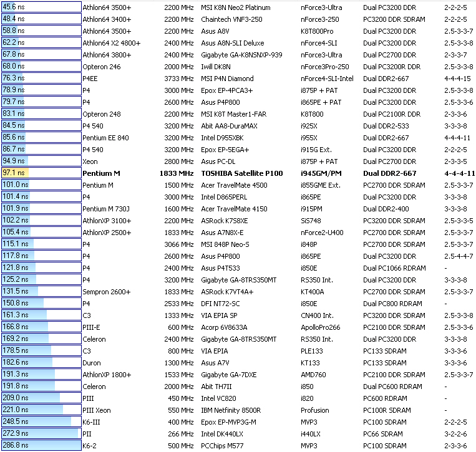Select the 2.5-4-4-7 timing value
The image size is (476, 452).
click(459, 256)
